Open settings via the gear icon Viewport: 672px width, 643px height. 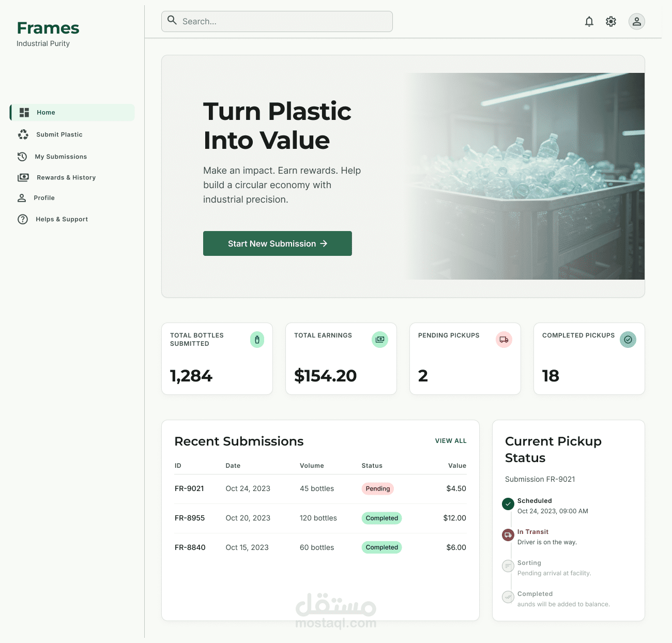point(611,21)
